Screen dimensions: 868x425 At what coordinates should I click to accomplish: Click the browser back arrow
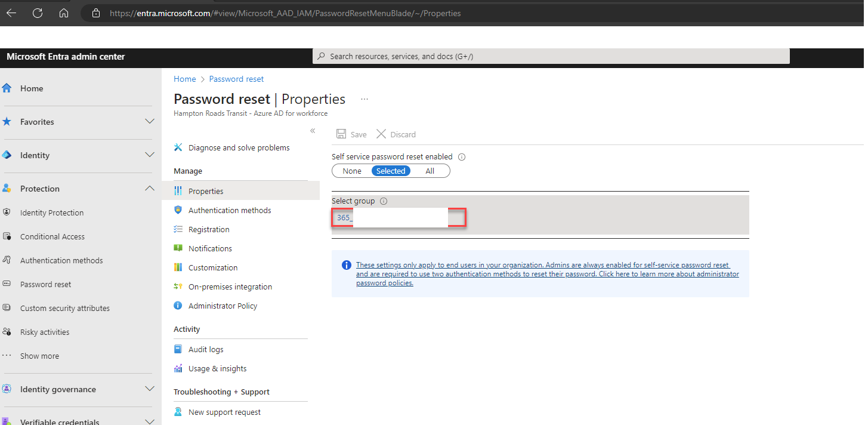(11, 13)
